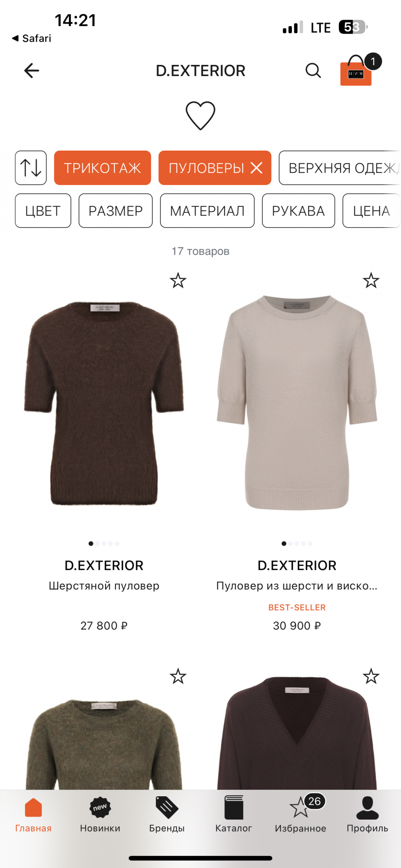Switch to the Бренды tab
This screenshot has width=401, height=868.
(x=167, y=815)
